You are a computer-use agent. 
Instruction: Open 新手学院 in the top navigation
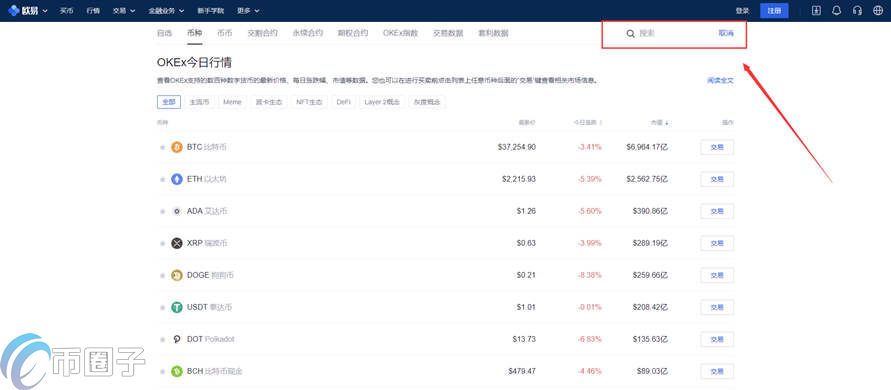point(210,11)
